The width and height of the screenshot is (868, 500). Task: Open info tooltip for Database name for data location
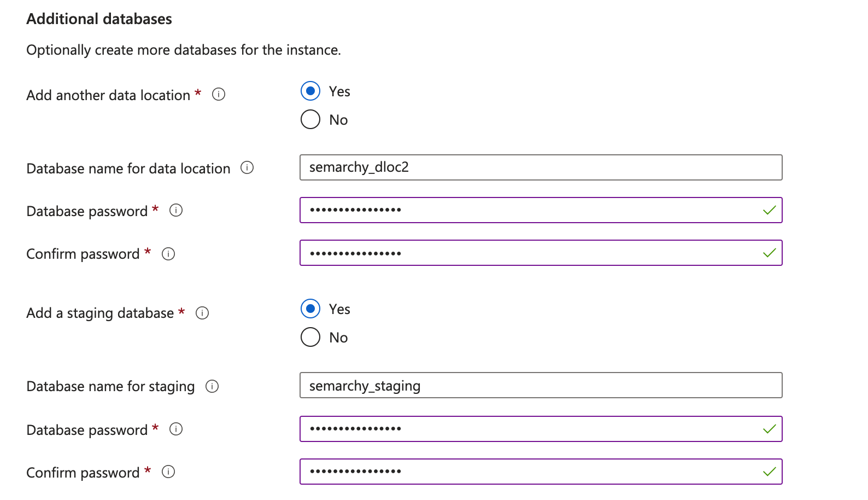coord(247,168)
